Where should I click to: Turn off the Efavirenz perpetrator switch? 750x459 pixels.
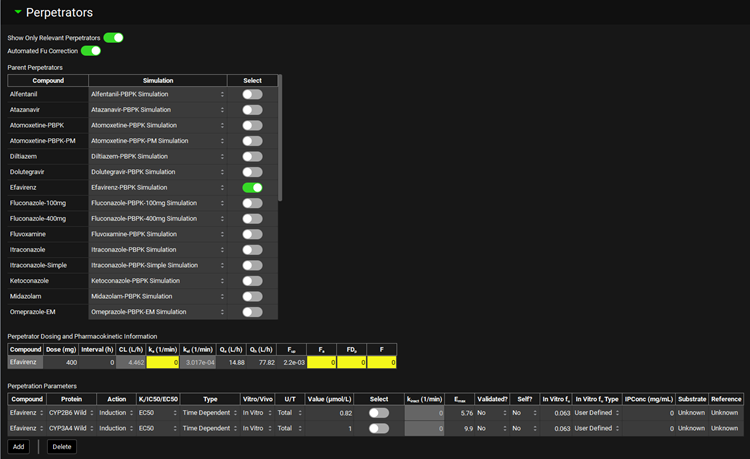click(252, 187)
